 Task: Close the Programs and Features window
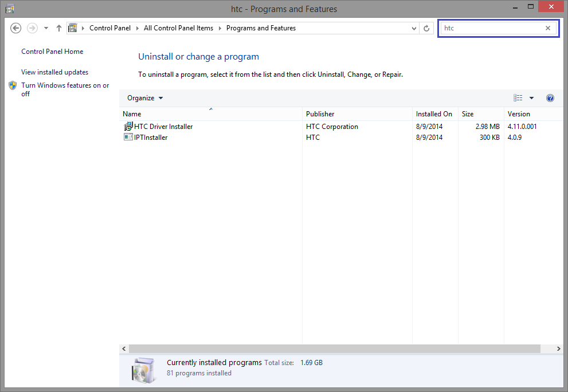pyautogui.click(x=551, y=6)
